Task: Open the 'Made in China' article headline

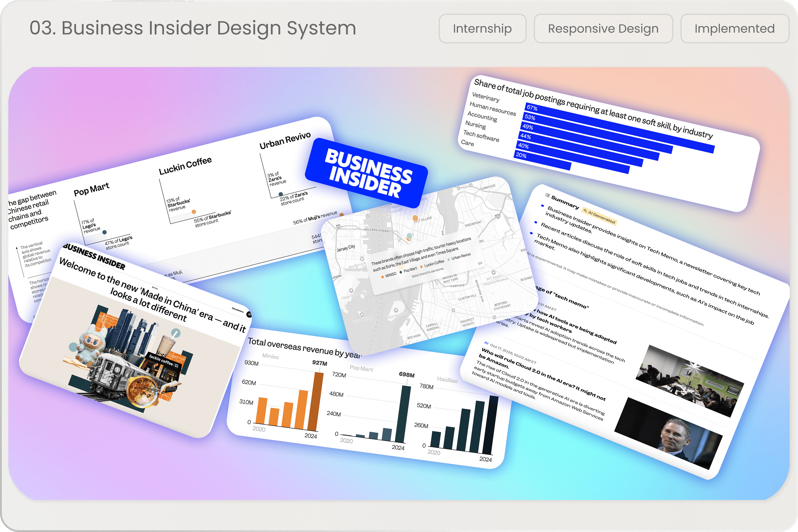Action: (152, 295)
